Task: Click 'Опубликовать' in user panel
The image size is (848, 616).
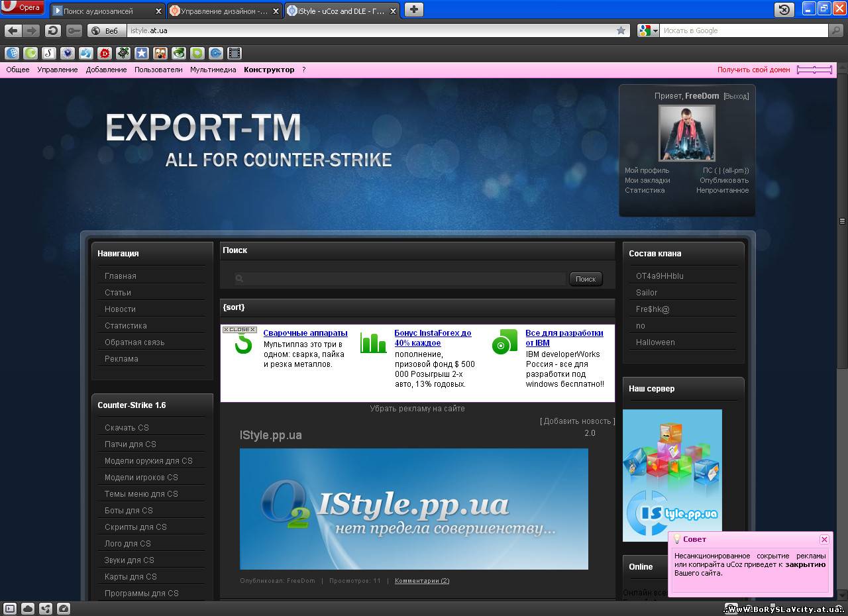Action: point(724,180)
